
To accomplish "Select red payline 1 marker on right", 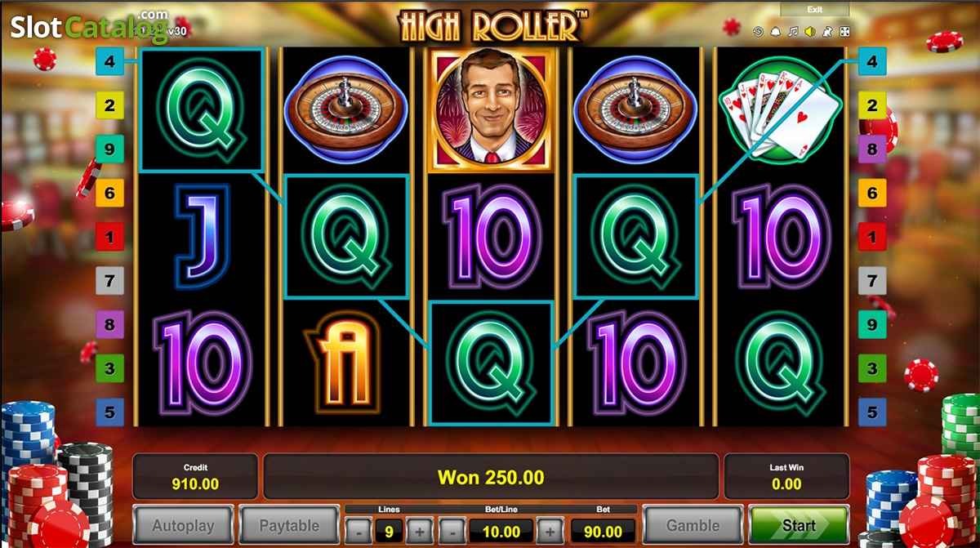I will [872, 238].
